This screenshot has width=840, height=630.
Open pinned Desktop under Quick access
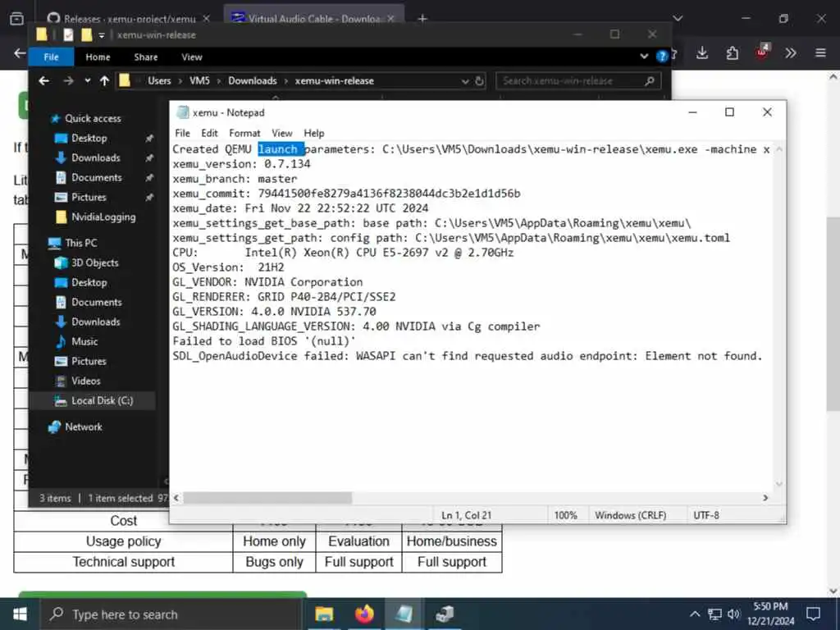pos(89,138)
